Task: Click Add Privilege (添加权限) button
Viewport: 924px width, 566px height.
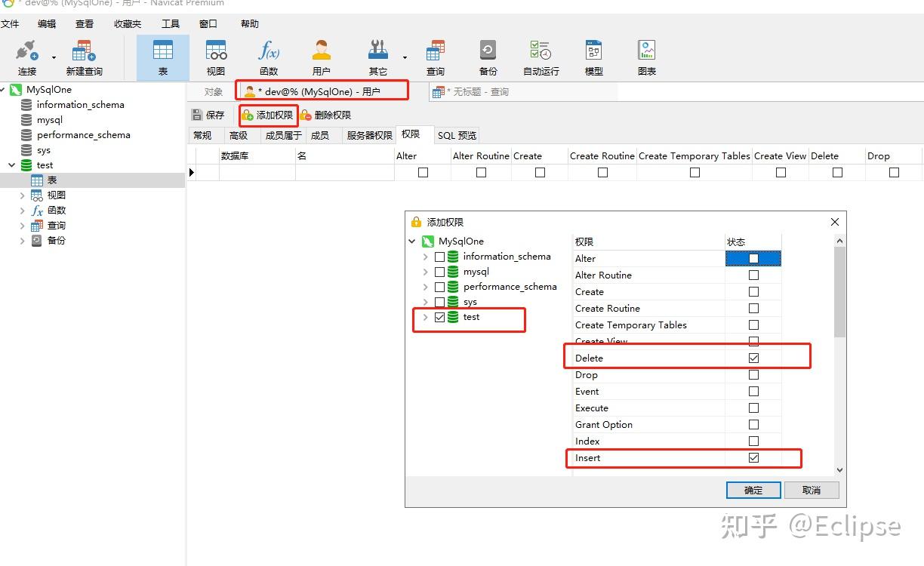Action: coord(267,115)
